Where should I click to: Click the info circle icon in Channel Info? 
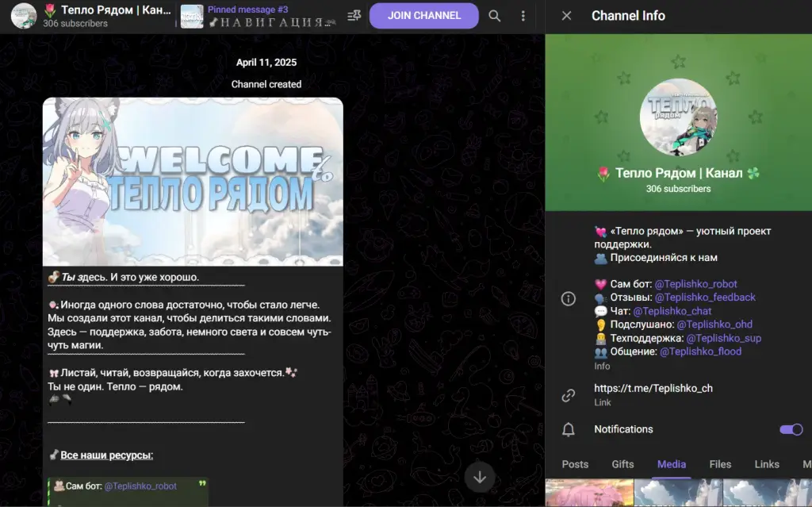(x=569, y=299)
